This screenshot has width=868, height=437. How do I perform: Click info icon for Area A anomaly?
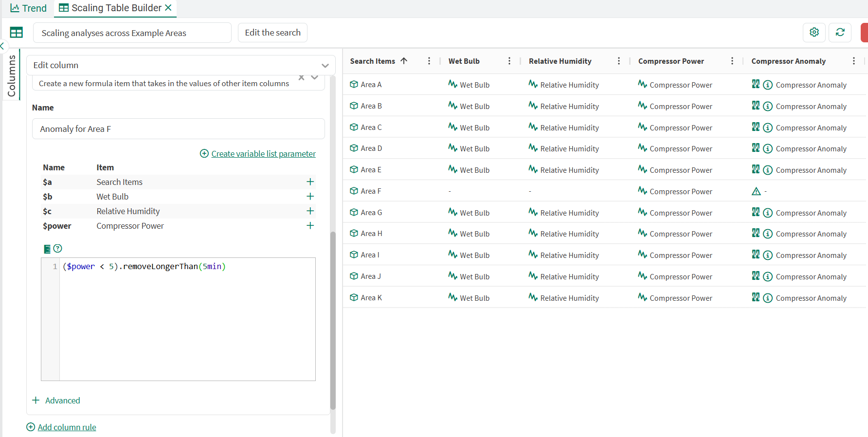click(768, 85)
